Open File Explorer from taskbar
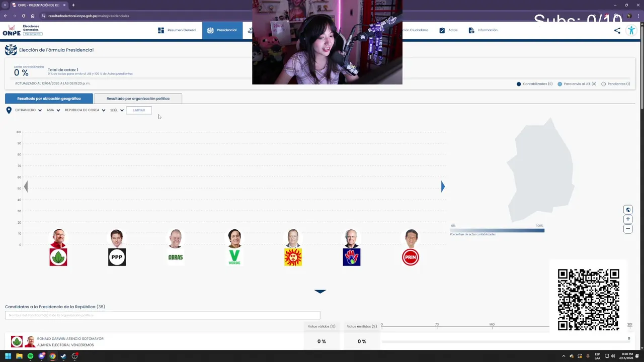 [x=19, y=356]
